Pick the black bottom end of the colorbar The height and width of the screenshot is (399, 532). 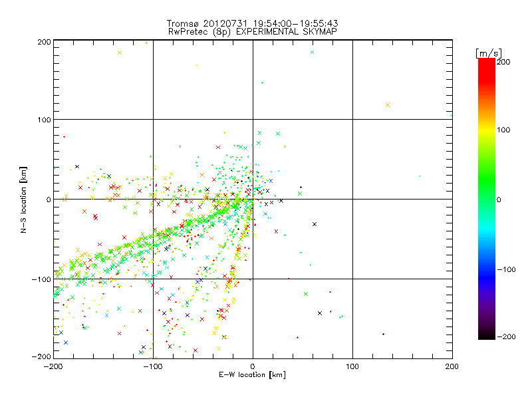(x=487, y=336)
